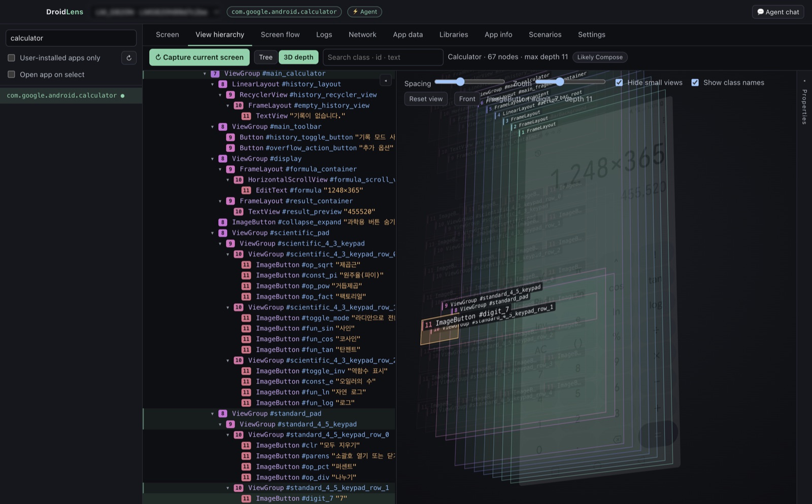Adjust the Spacing slider
Screen dimensions: 812x504
pos(469,82)
